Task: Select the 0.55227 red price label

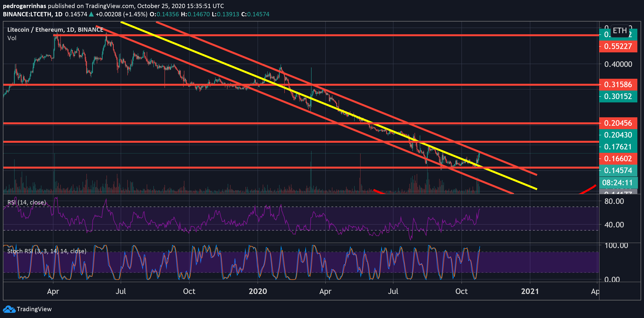Action: [x=618, y=46]
